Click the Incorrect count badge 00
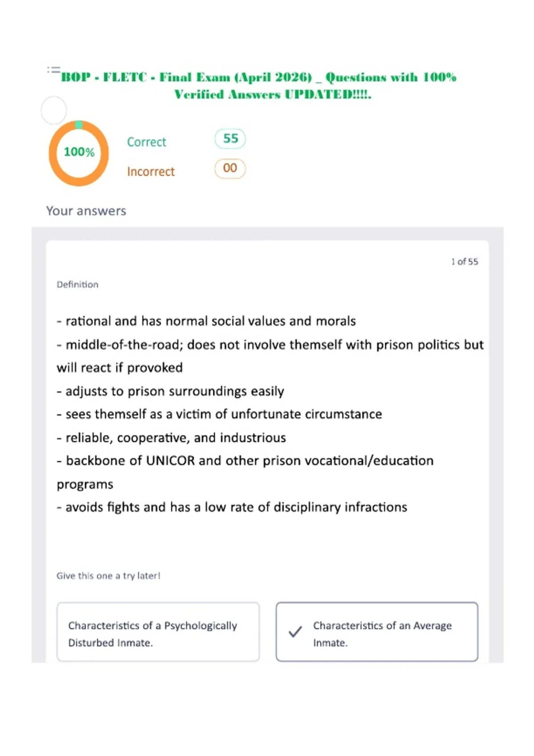Image resolution: width=534 pixels, height=756 pixels. coord(230,169)
